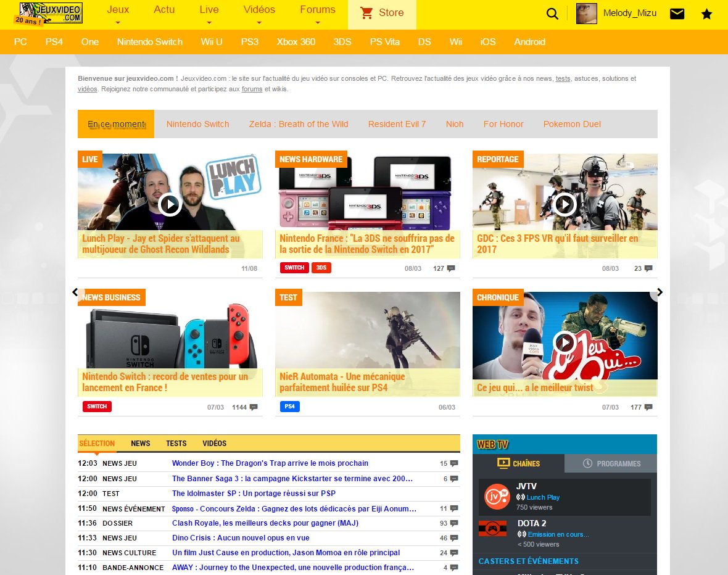Viewport: 728px width, 575px height.
Task: Go to next carousel slide arrow
Action: [660, 292]
